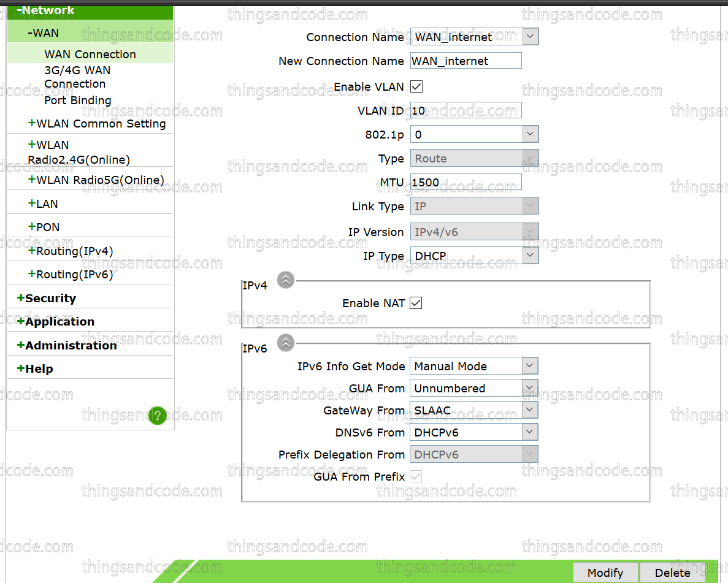Select the Port Binding menu item

point(78,101)
